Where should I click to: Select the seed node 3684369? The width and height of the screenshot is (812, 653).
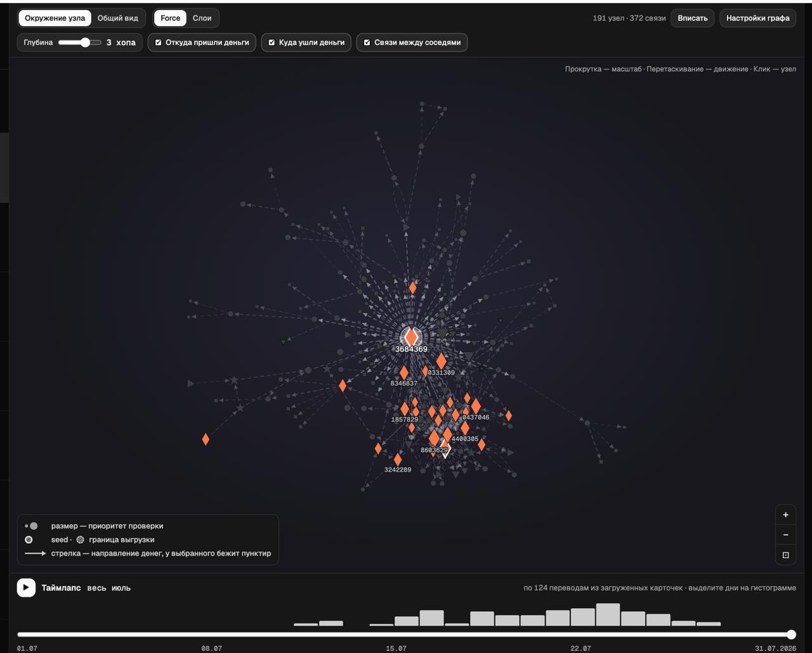(411, 337)
